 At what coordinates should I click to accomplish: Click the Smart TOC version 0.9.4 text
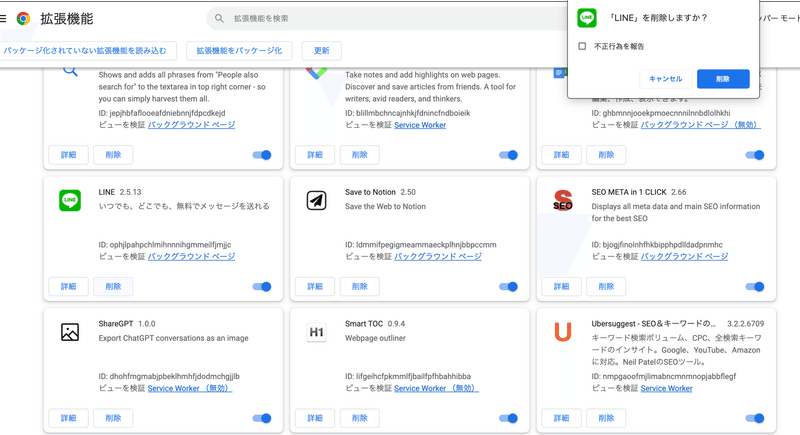[x=396, y=324]
